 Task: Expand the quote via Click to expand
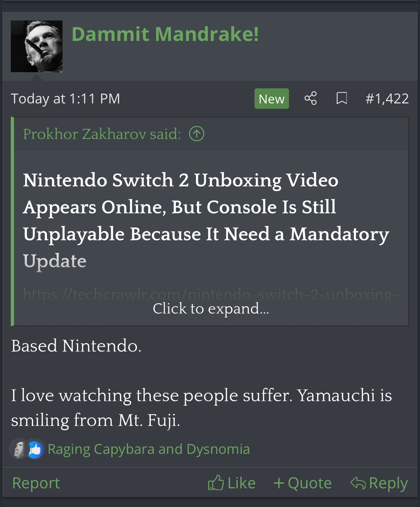(x=211, y=308)
